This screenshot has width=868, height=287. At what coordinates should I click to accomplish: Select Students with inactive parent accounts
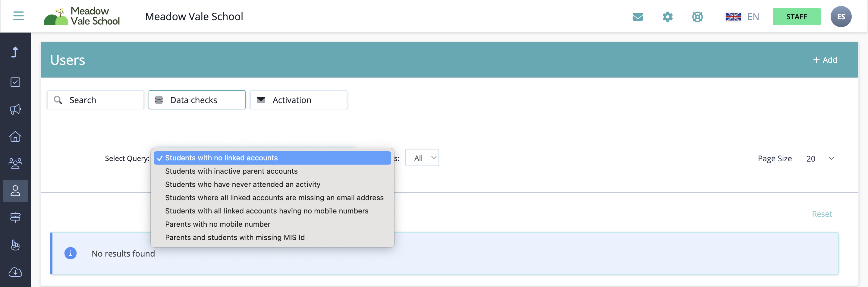tap(231, 171)
